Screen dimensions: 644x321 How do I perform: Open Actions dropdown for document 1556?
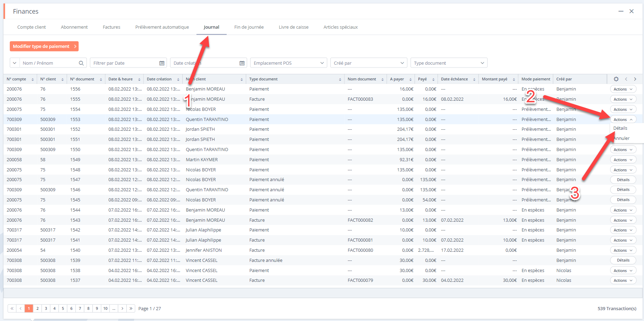click(623, 89)
